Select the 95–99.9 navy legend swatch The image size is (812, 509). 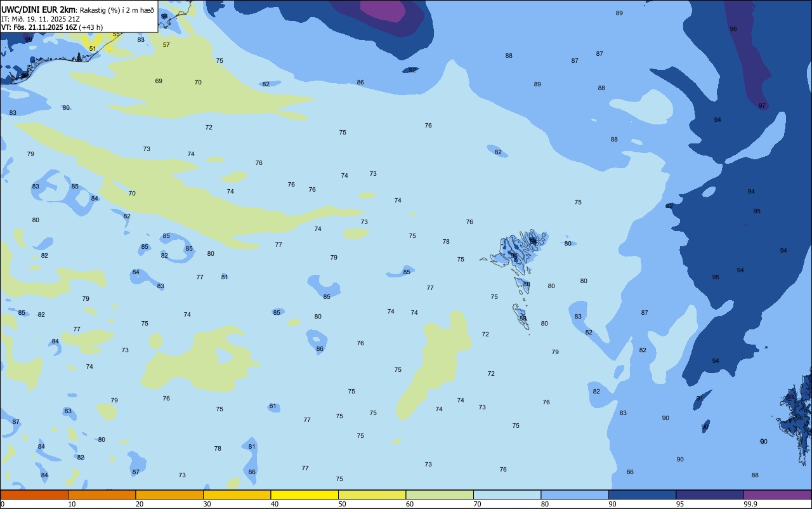[710, 494]
